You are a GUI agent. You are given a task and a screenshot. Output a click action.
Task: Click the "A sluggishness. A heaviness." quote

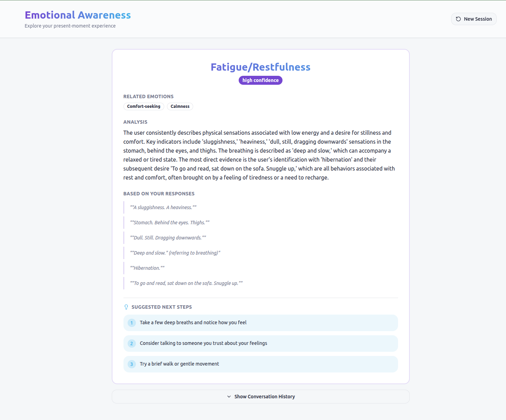point(163,207)
